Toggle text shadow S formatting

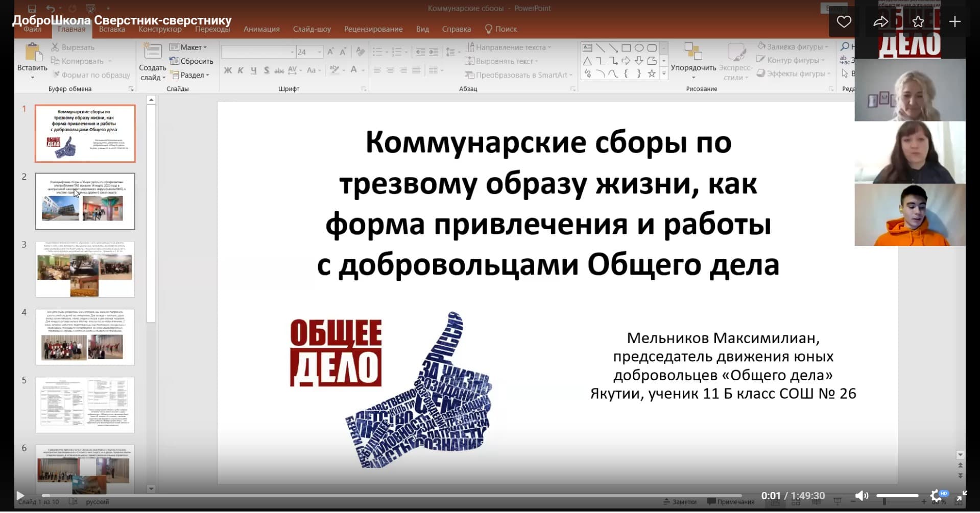pyautogui.click(x=266, y=70)
